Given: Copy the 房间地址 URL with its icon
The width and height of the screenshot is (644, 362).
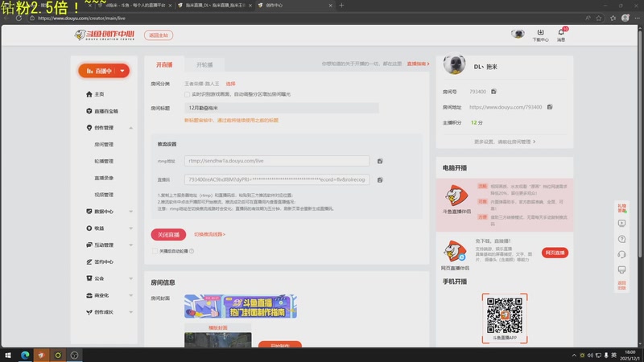Looking at the screenshot, I should coord(550,107).
